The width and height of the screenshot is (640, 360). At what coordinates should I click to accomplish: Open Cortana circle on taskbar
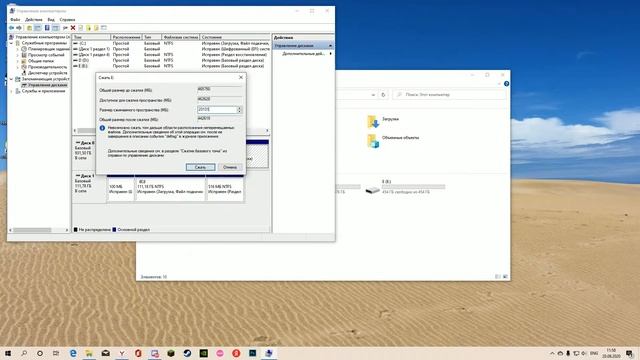pos(40,353)
